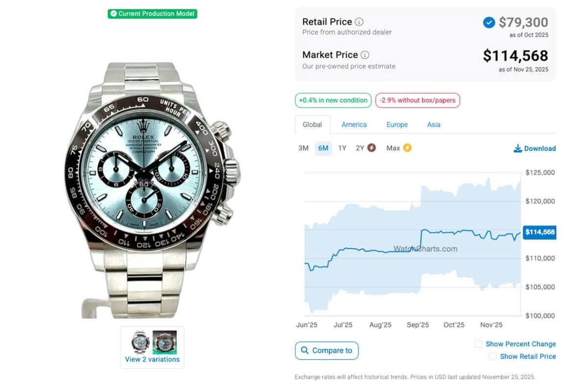The height and width of the screenshot is (389, 588).
Task: Click the -2.9% without box/papers tag
Action: pyautogui.click(x=417, y=100)
